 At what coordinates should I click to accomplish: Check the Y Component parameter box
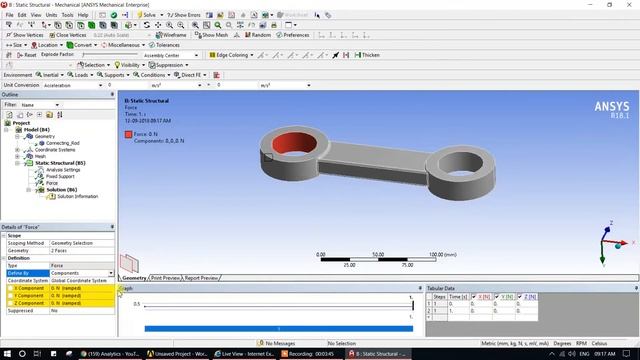coord(10,296)
